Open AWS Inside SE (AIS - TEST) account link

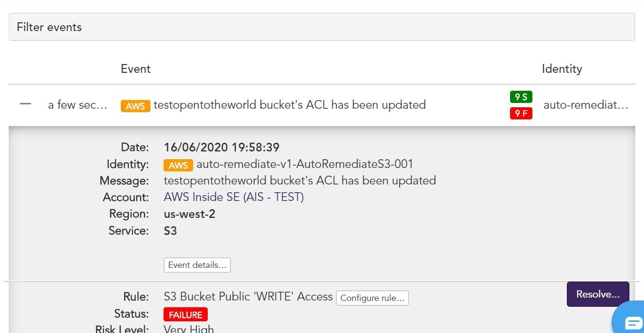[234, 197]
